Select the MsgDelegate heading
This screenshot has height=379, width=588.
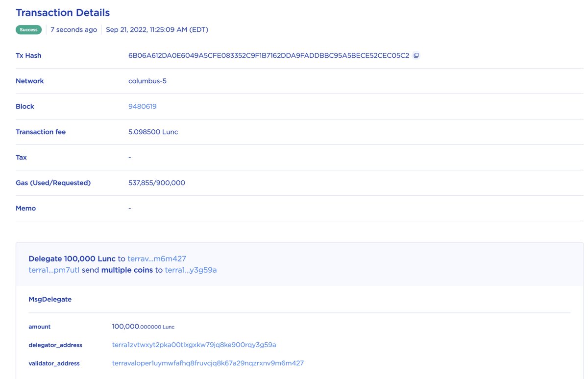[50, 299]
